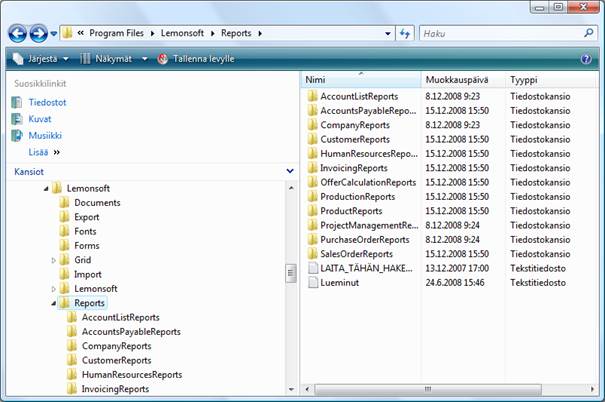Open the Tiedostot favorite link

(47, 102)
